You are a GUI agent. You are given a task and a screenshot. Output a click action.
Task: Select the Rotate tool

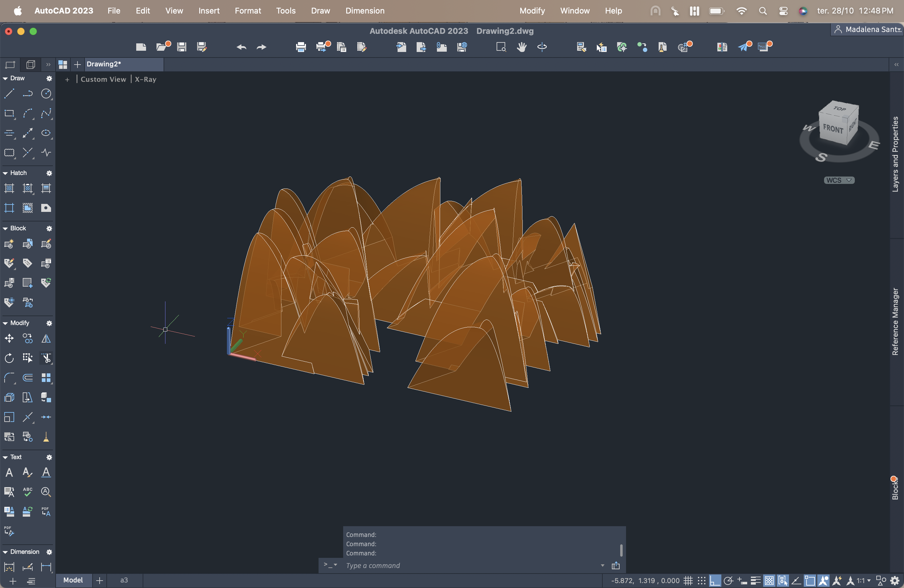point(9,358)
